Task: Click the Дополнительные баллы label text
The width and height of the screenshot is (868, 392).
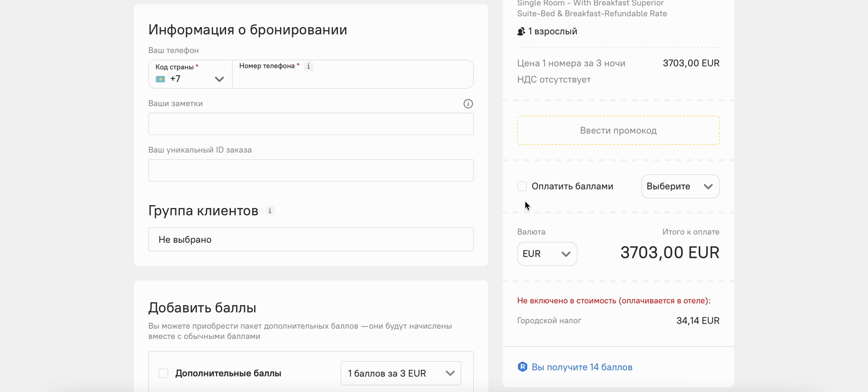Action: click(228, 373)
